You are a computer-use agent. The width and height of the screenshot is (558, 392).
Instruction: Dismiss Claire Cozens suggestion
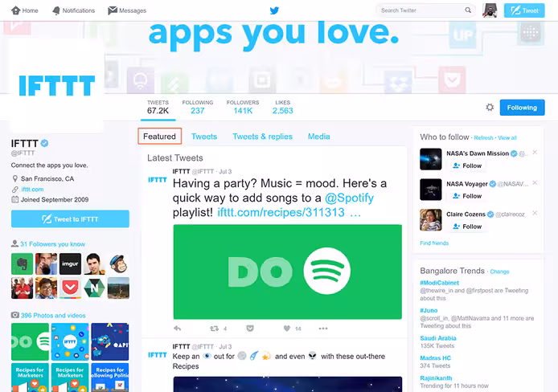535,213
